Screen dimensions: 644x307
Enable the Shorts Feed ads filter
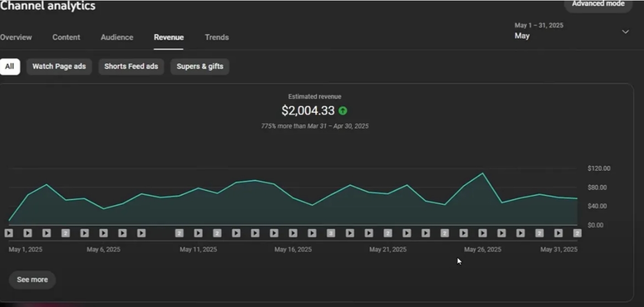tap(131, 66)
